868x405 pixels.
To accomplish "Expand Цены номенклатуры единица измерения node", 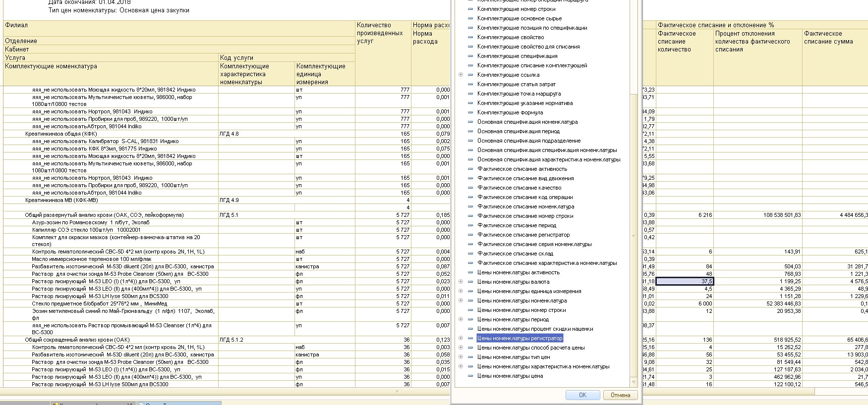I will click(461, 291).
